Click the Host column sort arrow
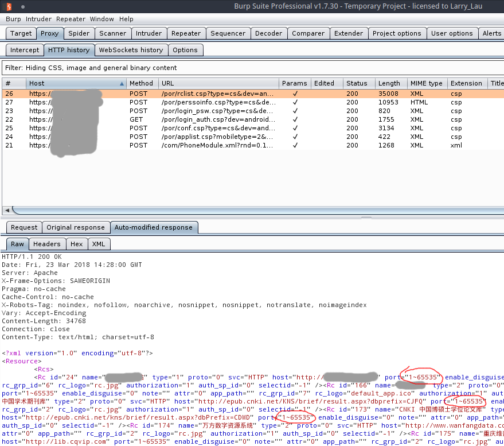504x446 pixels. (122, 84)
